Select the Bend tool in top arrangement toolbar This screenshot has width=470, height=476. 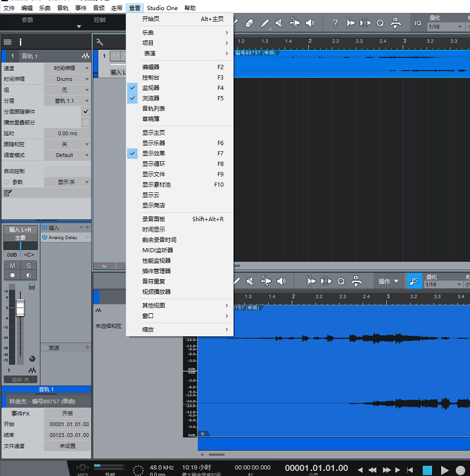[x=295, y=23]
